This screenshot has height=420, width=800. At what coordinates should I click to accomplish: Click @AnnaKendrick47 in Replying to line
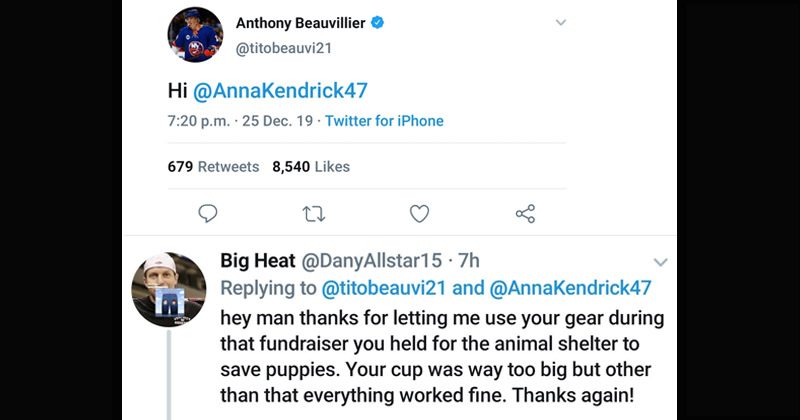point(570,288)
